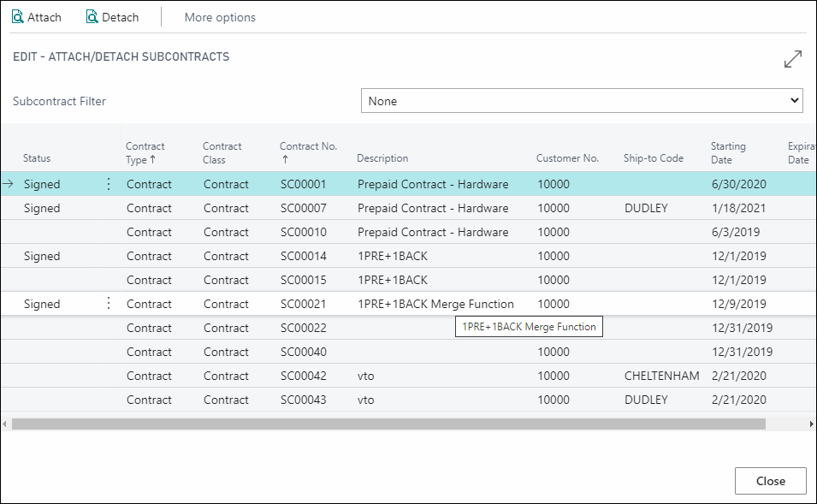817x504 pixels.
Task: Click starting date 6/30/2020
Action: 739,184
